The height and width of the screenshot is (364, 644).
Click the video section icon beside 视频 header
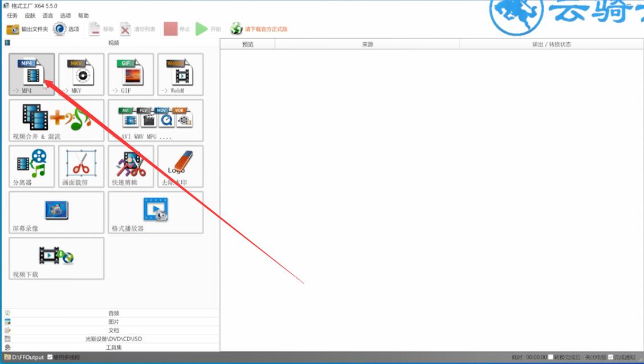7,43
